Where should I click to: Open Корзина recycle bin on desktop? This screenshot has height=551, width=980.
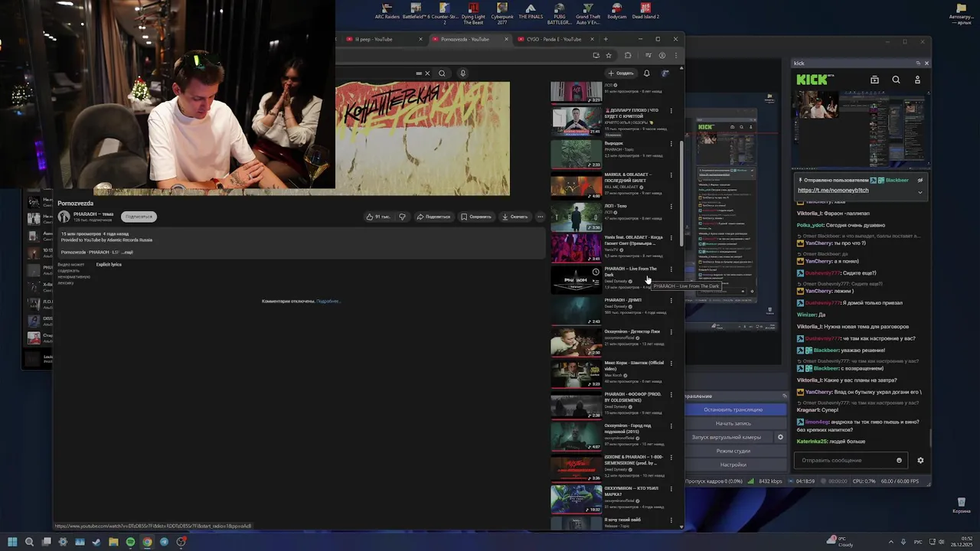[961, 504]
